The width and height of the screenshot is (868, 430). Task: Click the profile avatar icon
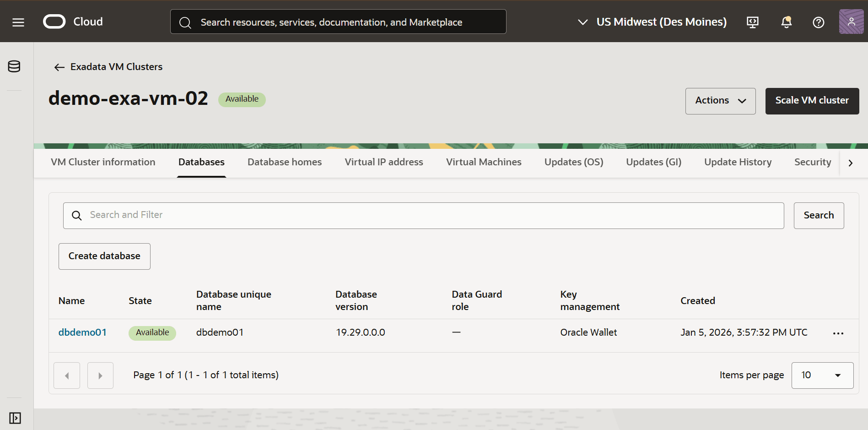click(x=851, y=22)
